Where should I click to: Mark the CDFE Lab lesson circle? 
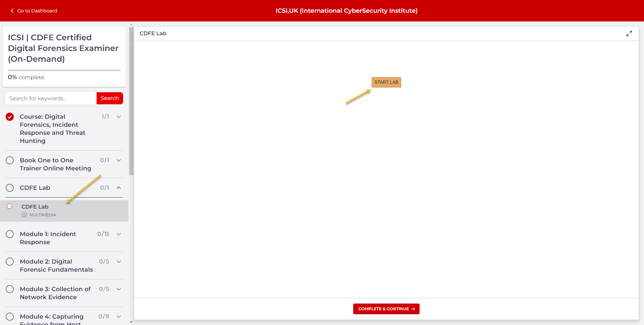pos(9,206)
